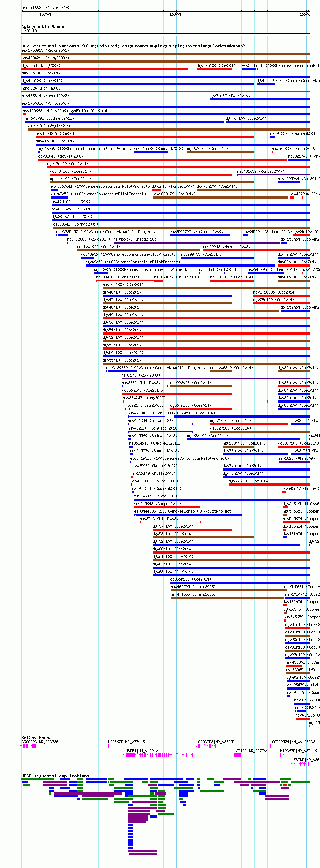Open the nsv471655 (Sharp2005) label

(193, 594)
